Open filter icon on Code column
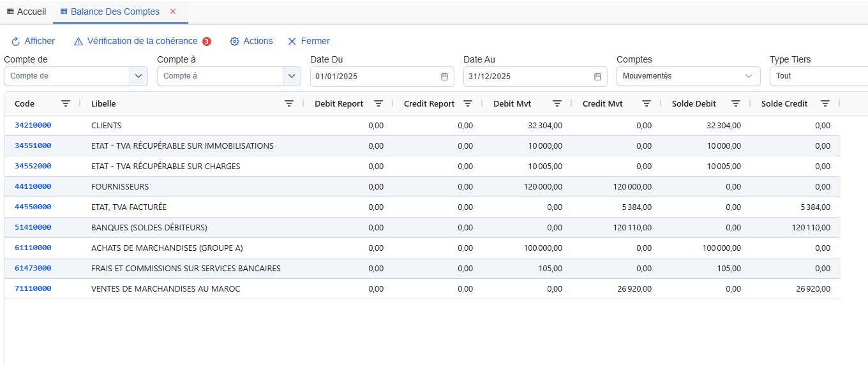Screen dimensions: 868x365 (x=66, y=103)
